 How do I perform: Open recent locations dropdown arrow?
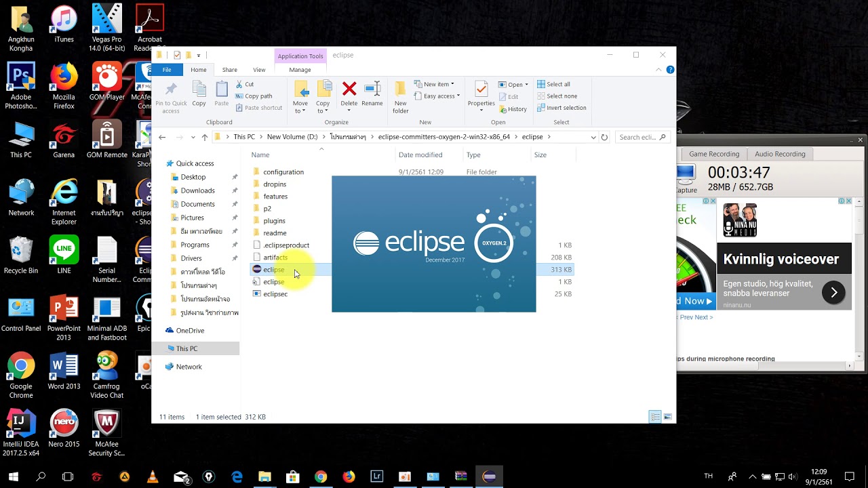[x=193, y=137]
